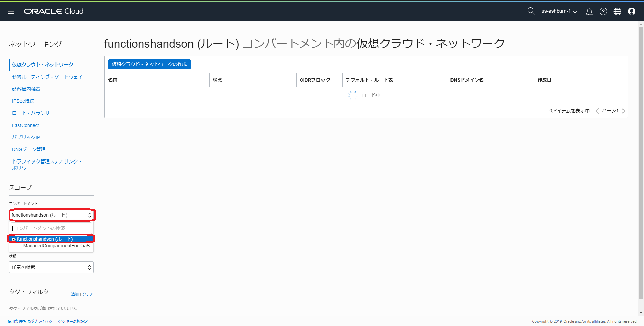Go to the previous page arrow
The width and height of the screenshot is (644, 326).
coord(597,111)
